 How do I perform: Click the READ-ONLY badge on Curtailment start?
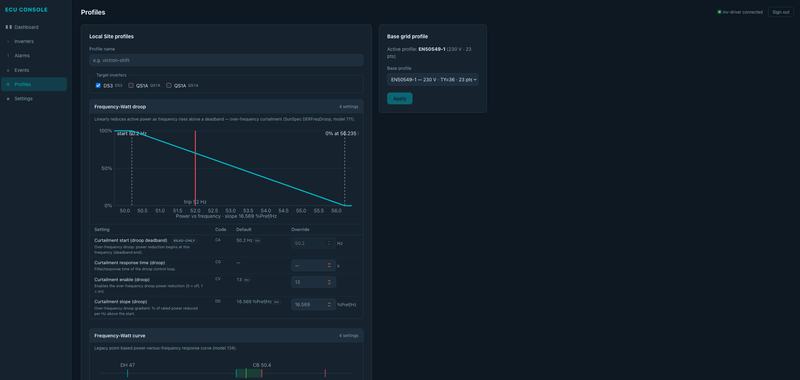pyautogui.click(x=184, y=240)
